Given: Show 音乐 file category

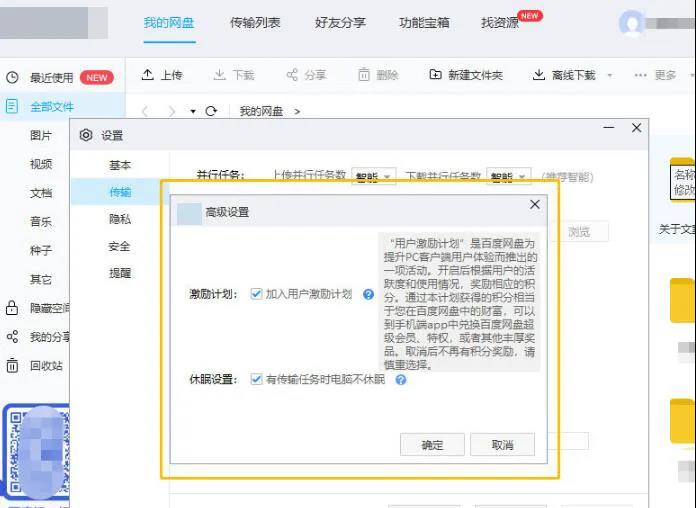Looking at the screenshot, I should 41,222.
